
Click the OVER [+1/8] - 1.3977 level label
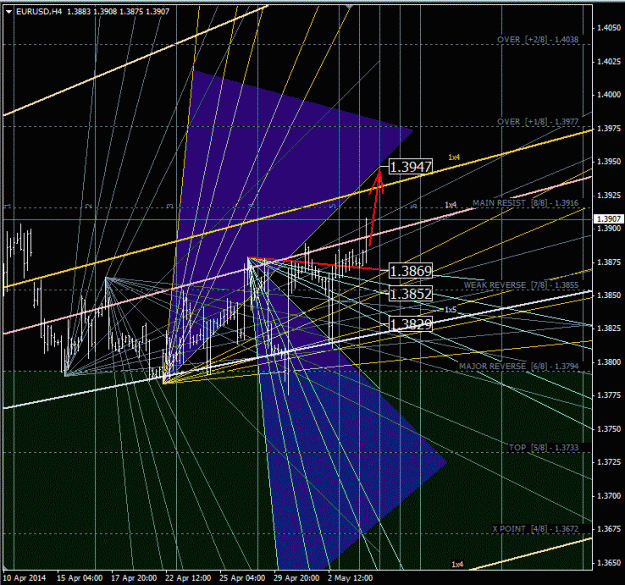pos(538,122)
